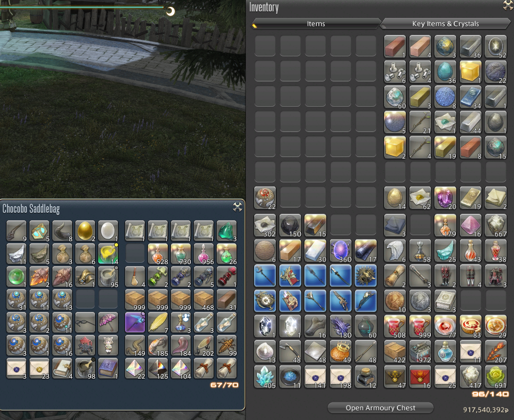This screenshot has height=420, width=514.
Task: Select the purple gemstone stack of 20
Action: [445, 198]
